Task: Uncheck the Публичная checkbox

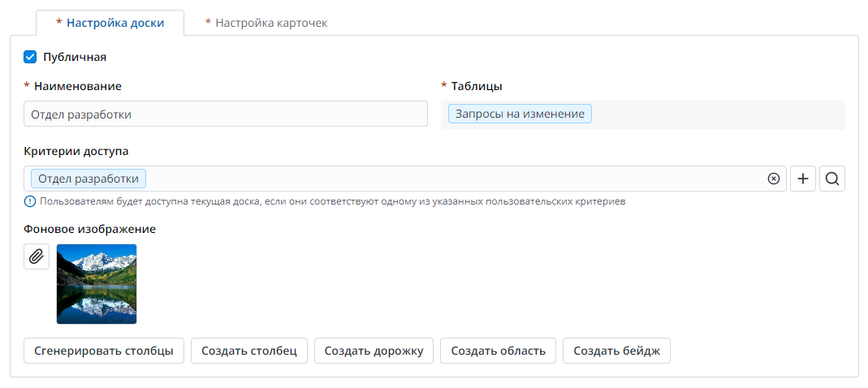Action: pos(30,57)
